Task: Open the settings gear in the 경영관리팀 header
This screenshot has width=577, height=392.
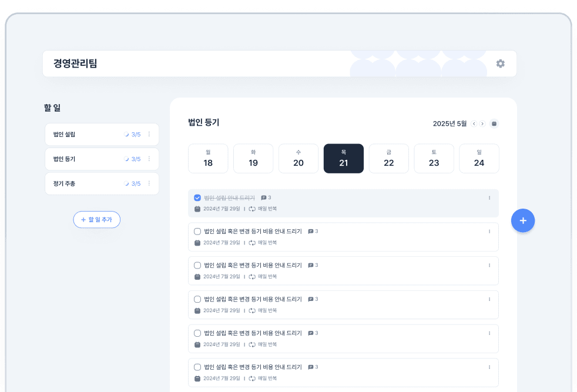Action: pos(500,63)
